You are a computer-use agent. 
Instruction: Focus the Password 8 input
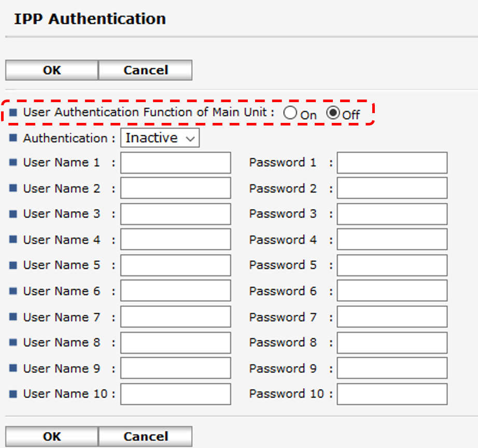(392, 343)
